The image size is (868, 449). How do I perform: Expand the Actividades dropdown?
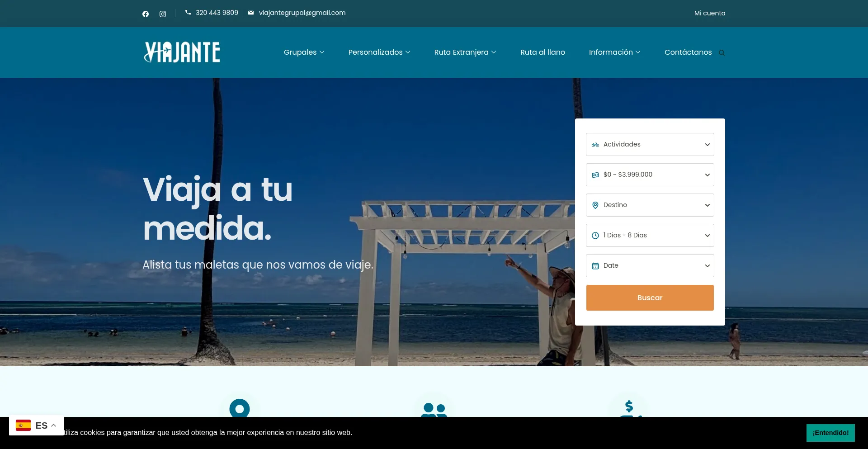tap(650, 144)
